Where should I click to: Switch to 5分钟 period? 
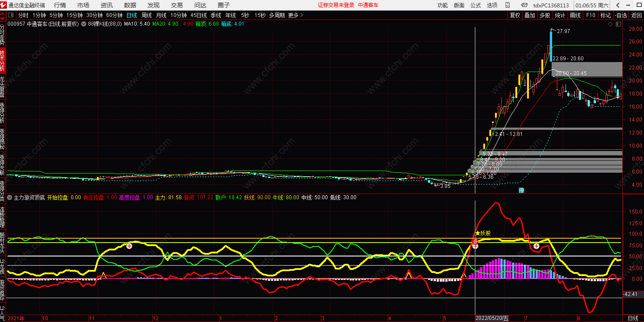(x=56, y=15)
